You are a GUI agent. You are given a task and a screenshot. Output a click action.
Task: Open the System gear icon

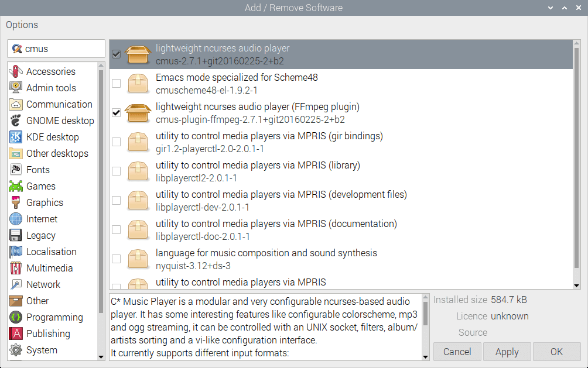pos(16,350)
